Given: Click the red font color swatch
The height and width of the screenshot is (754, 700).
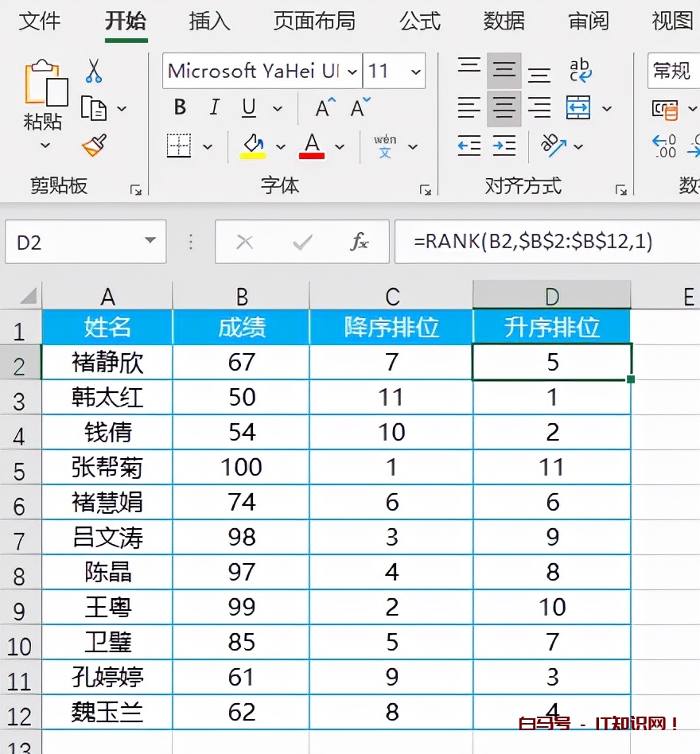Looking at the screenshot, I should [313, 154].
